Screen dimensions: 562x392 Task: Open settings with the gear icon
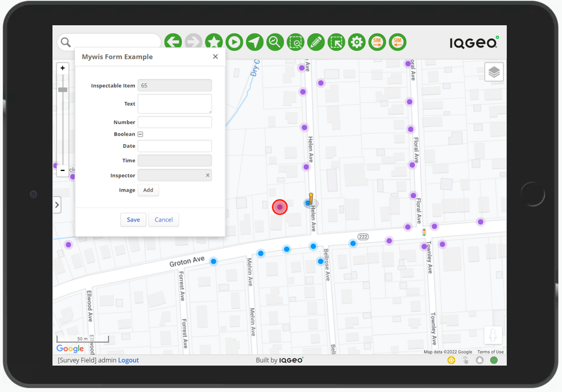pos(357,42)
